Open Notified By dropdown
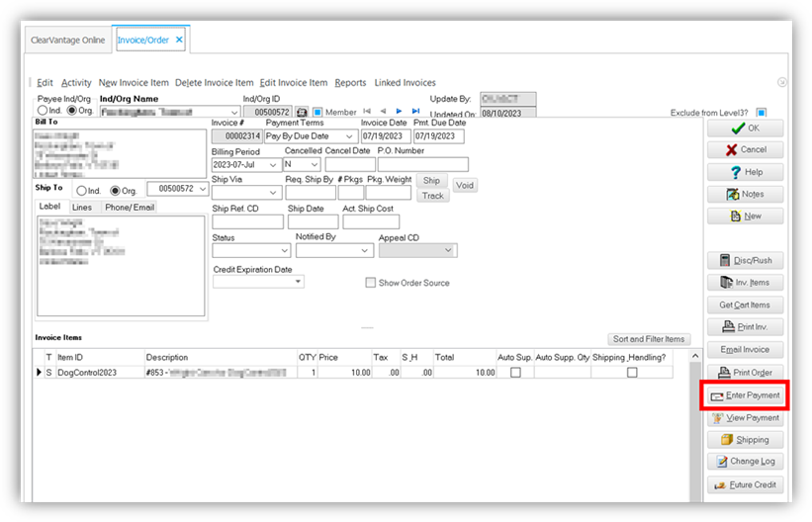This screenshot has width=812, height=522. [x=365, y=251]
